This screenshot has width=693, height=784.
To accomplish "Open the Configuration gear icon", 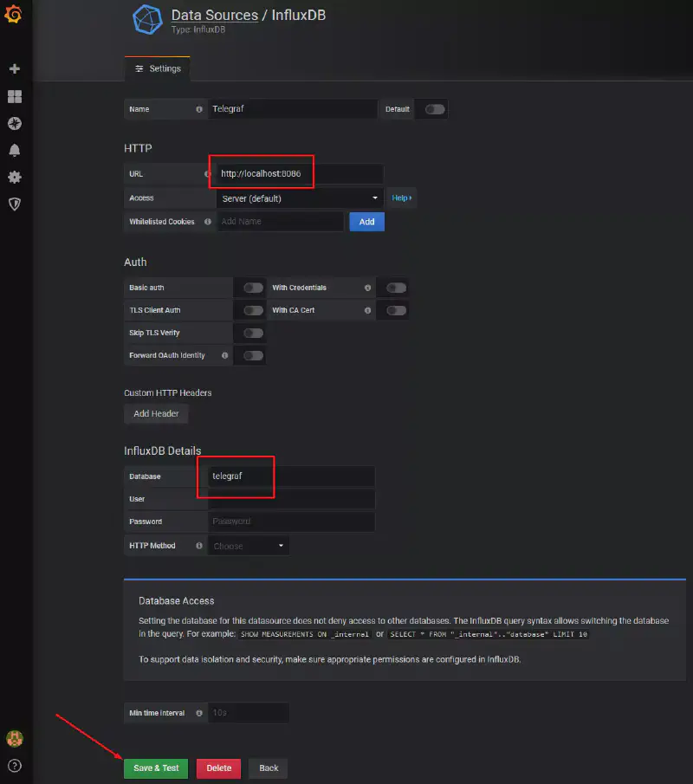I will click(x=15, y=177).
